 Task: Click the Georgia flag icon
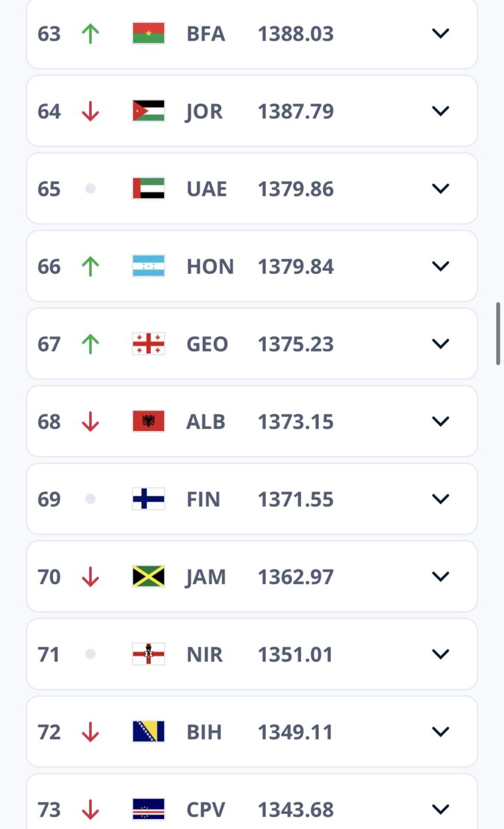click(148, 344)
